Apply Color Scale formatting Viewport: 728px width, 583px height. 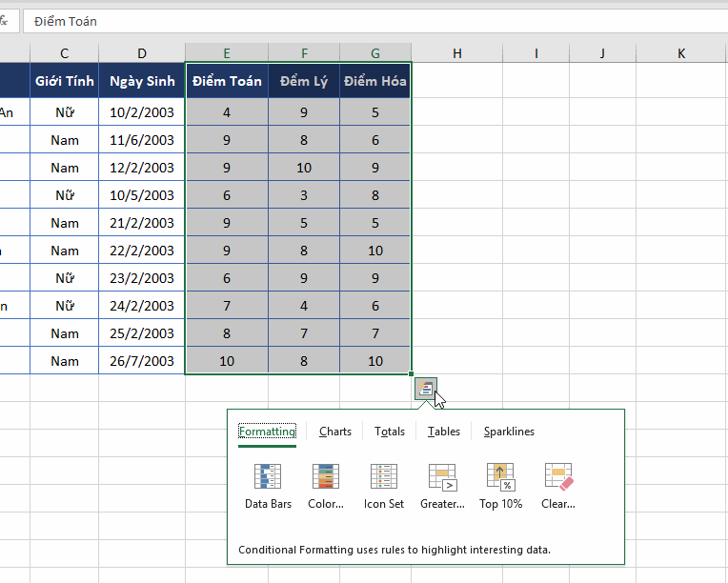(326, 486)
